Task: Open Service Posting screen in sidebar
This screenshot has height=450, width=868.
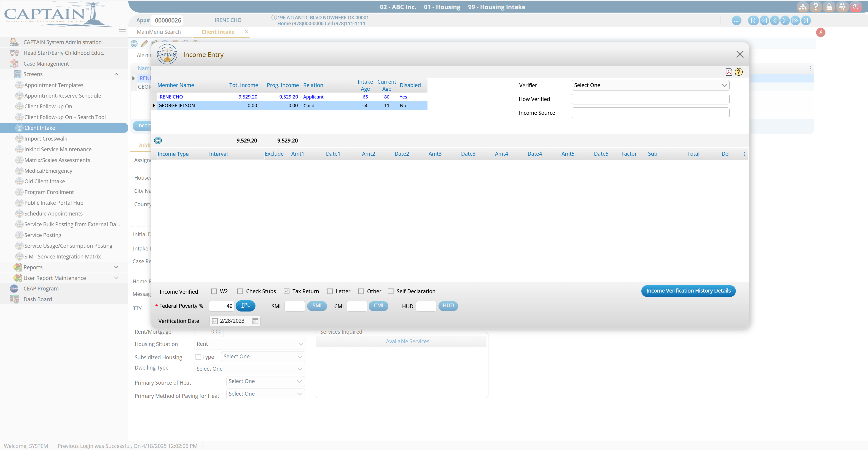Action: (x=43, y=235)
